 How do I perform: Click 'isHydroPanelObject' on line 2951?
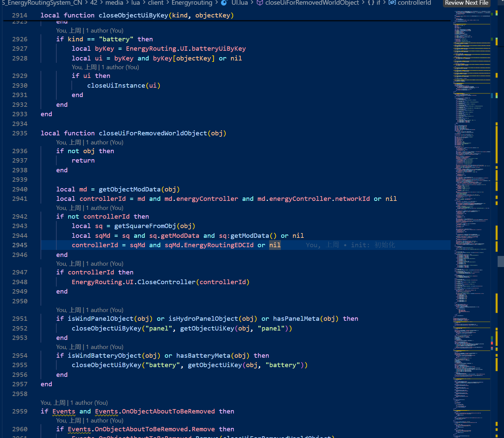(203, 319)
